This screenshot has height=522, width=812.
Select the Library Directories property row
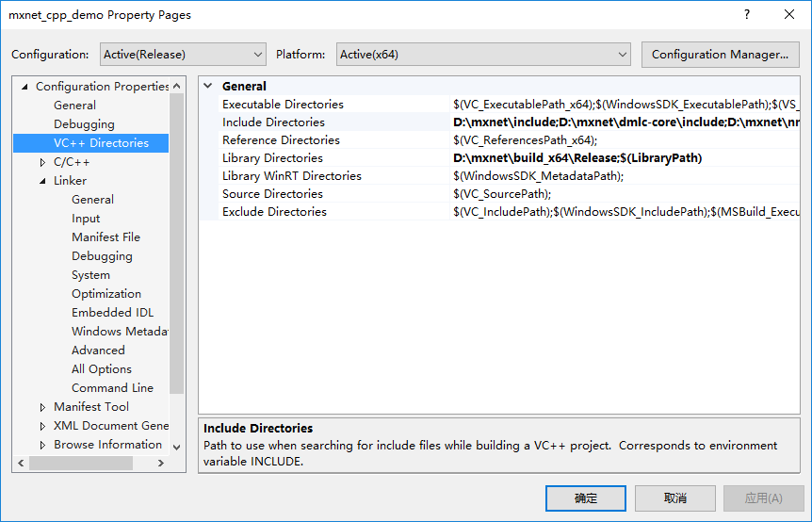point(499,158)
